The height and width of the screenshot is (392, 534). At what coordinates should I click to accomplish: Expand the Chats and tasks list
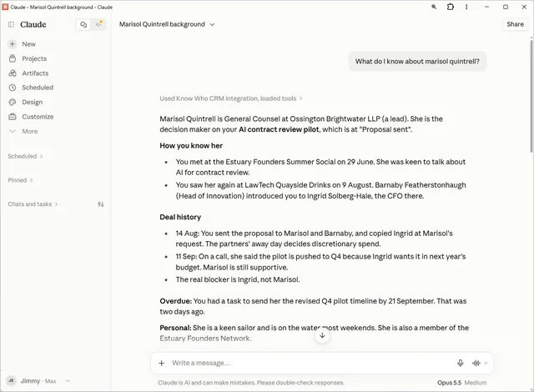pyautogui.click(x=33, y=204)
